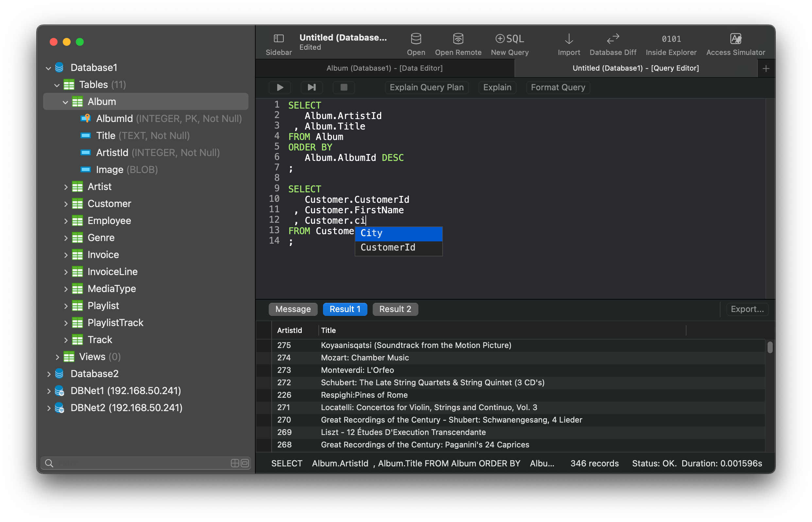Switch to Album Data Editor tab
The height and width of the screenshot is (522, 812).
[x=384, y=68]
